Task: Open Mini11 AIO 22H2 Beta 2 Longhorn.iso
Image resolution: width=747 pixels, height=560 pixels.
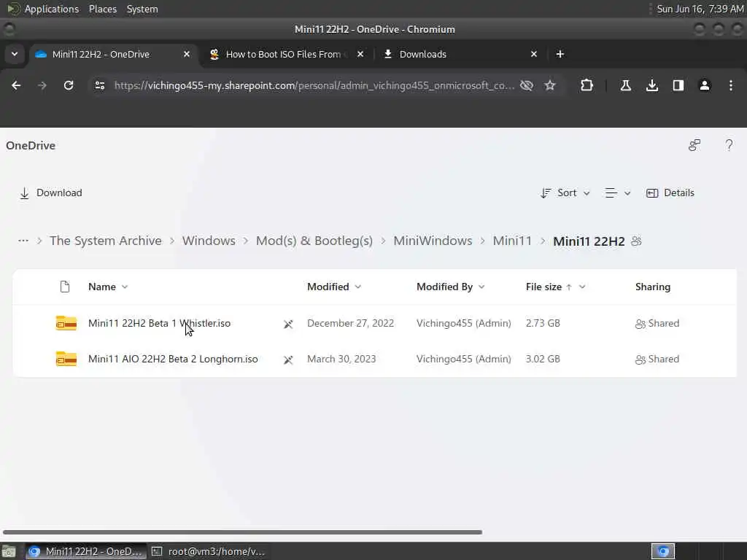Action: [x=173, y=359]
